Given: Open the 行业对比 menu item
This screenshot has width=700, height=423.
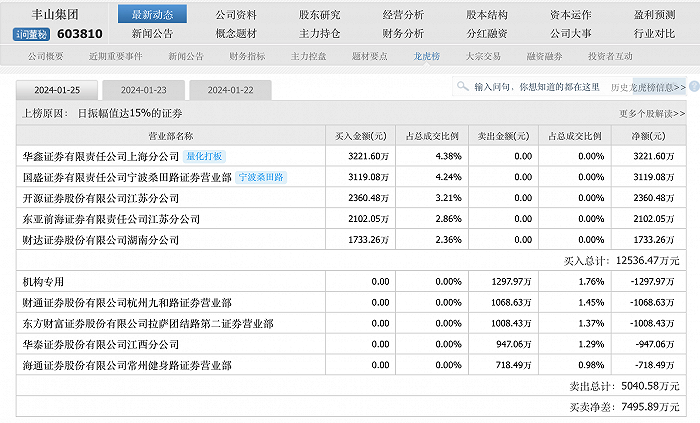Looking at the screenshot, I should click(x=654, y=33).
